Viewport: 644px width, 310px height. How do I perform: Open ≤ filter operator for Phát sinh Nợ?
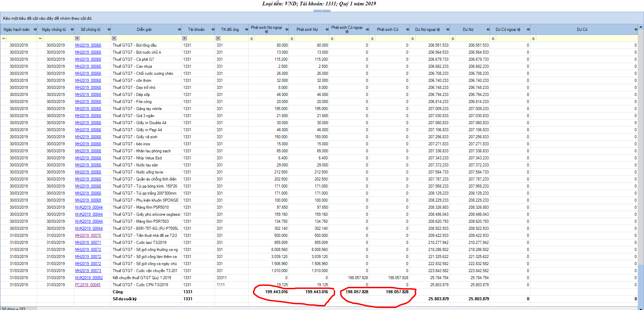pyautogui.click(x=292, y=38)
